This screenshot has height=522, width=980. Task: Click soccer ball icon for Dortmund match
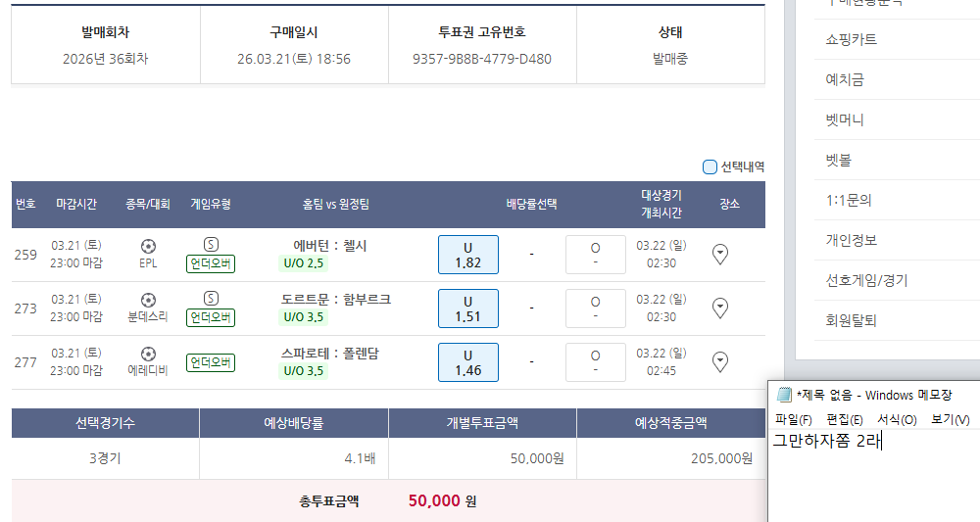point(148,300)
